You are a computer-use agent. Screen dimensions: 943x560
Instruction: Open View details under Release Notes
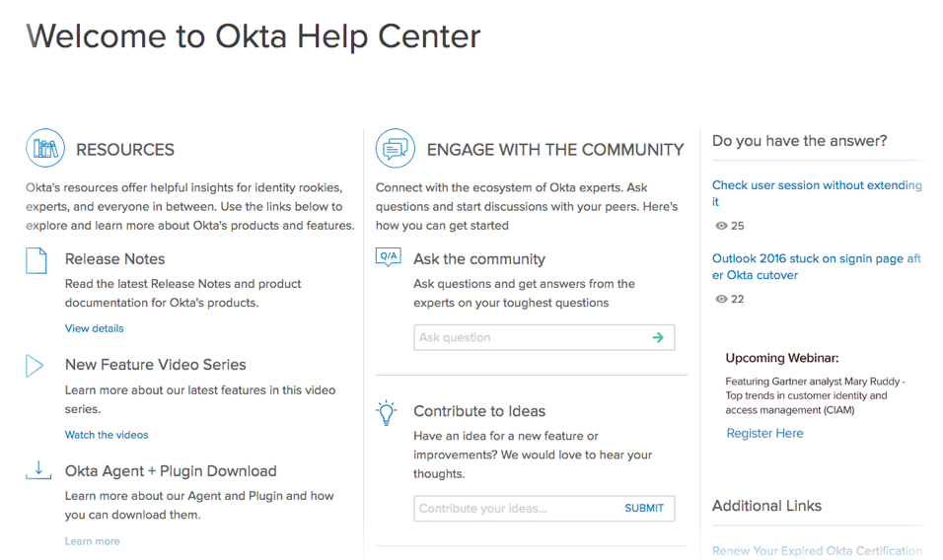pyautogui.click(x=95, y=328)
